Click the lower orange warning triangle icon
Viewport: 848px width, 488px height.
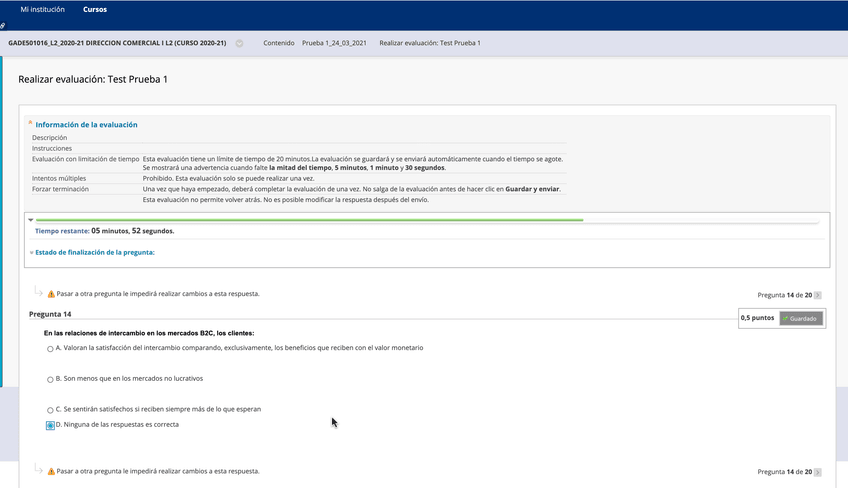pyautogui.click(x=51, y=470)
